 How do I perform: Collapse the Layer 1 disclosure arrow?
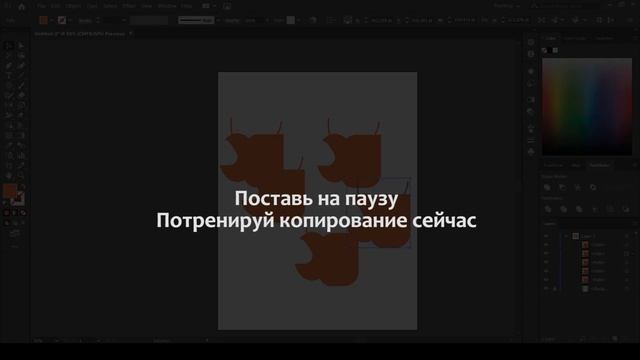pyautogui.click(x=566, y=236)
